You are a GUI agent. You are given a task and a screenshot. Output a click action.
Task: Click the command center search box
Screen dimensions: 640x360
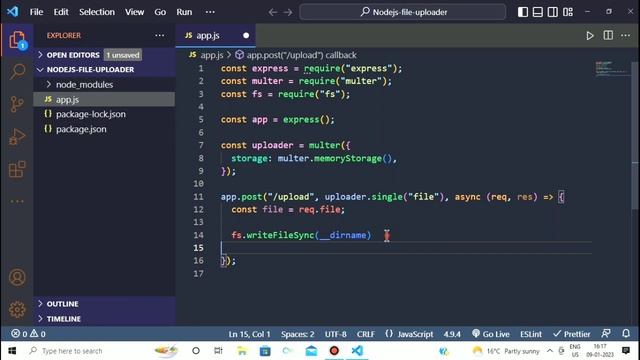[403, 12]
